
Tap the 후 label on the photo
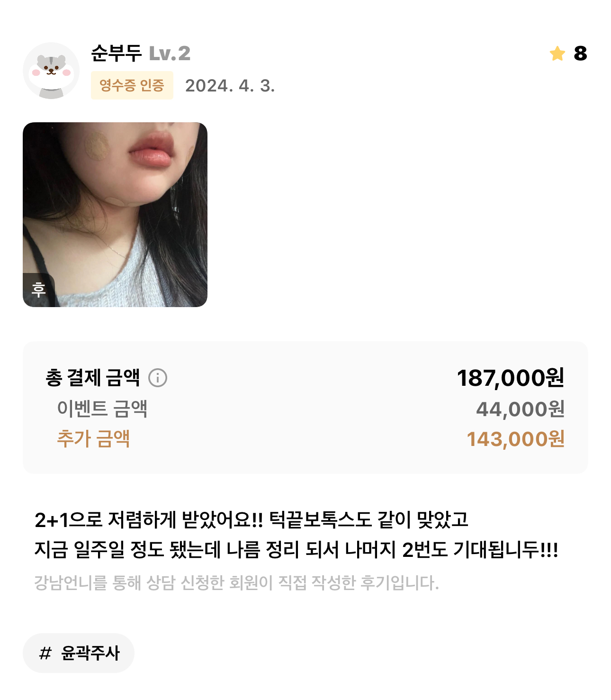pos(39,290)
